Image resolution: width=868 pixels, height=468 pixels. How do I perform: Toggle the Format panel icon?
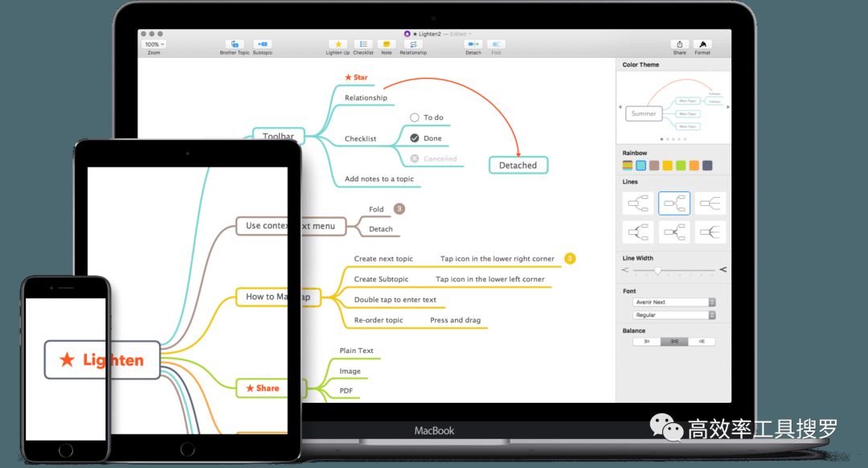click(x=702, y=44)
